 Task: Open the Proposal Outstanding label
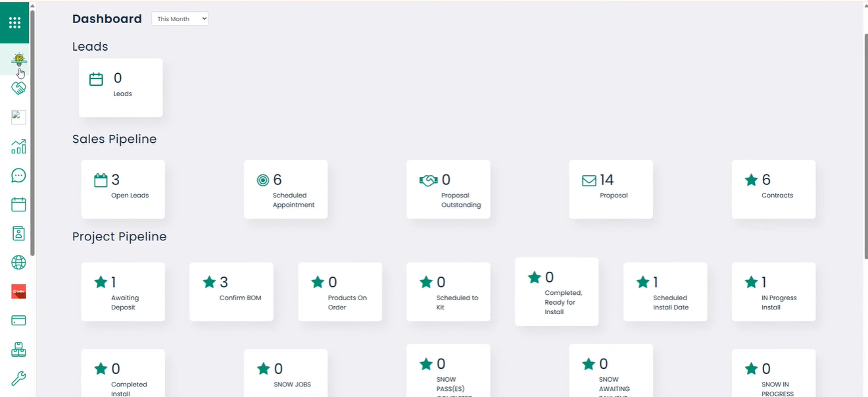461,200
